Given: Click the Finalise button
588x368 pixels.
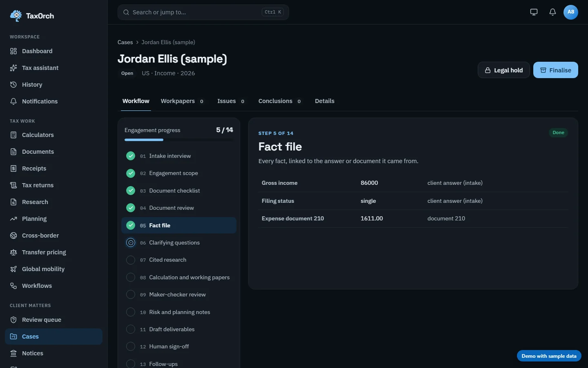Looking at the screenshot, I should pos(556,70).
